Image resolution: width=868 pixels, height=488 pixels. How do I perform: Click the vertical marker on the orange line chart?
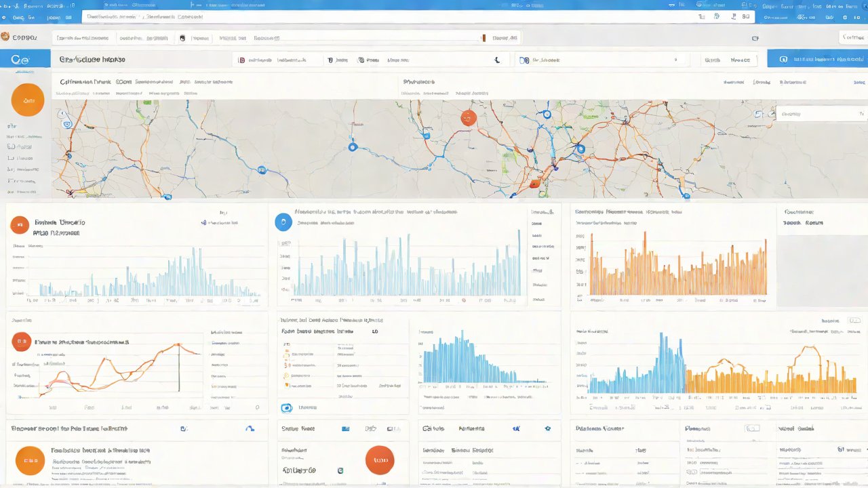(x=179, y=367)
